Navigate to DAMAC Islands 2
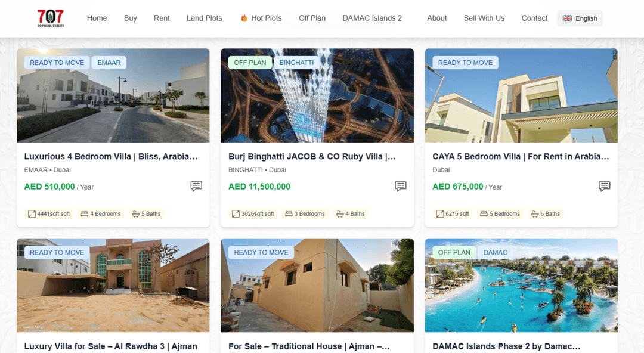This screenshot has height=353, width=644. pyautogui.click(x=372, y=18)
